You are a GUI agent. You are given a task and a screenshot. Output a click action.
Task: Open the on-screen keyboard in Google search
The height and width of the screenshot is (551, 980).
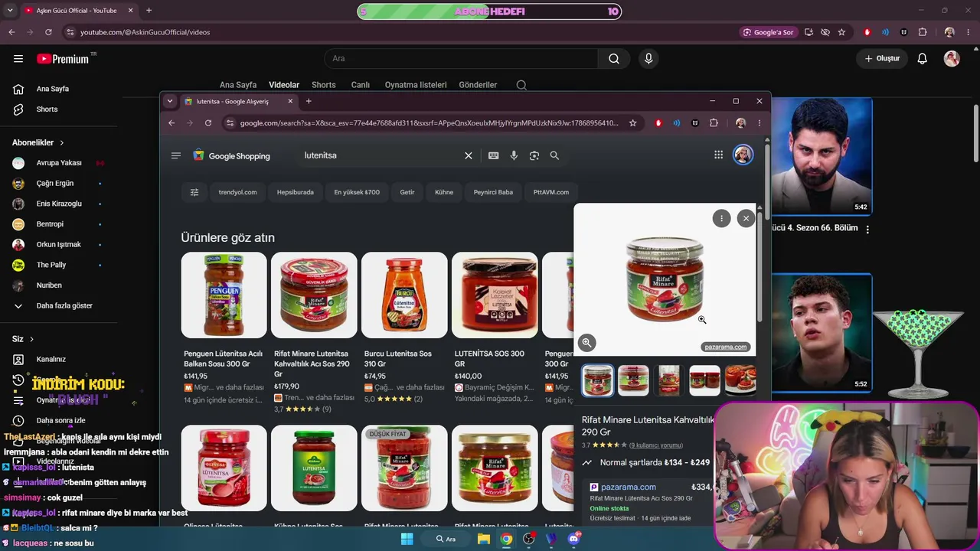point(494,155)
